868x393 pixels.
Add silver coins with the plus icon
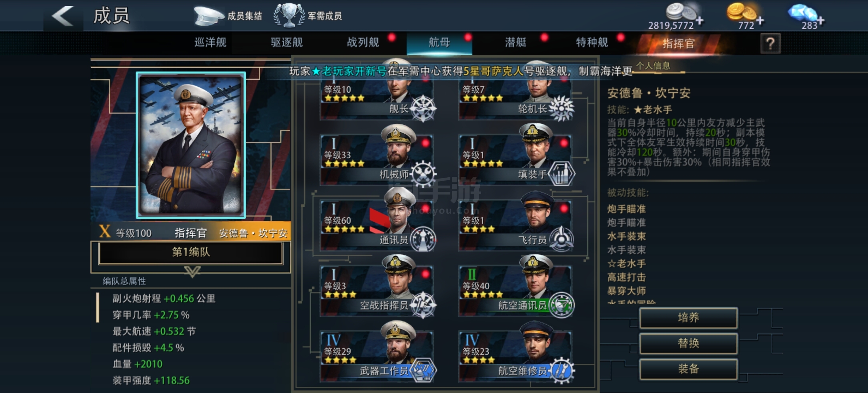coord(700,20)
